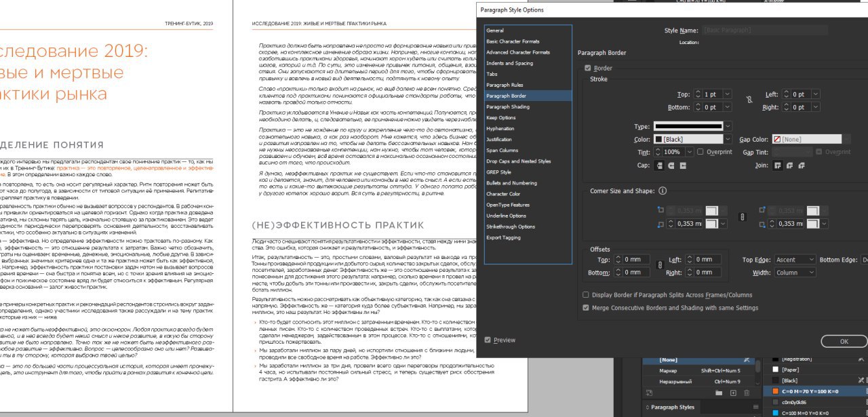Open the Paragraph Styles panel menu icon

(x=756, y=408)
